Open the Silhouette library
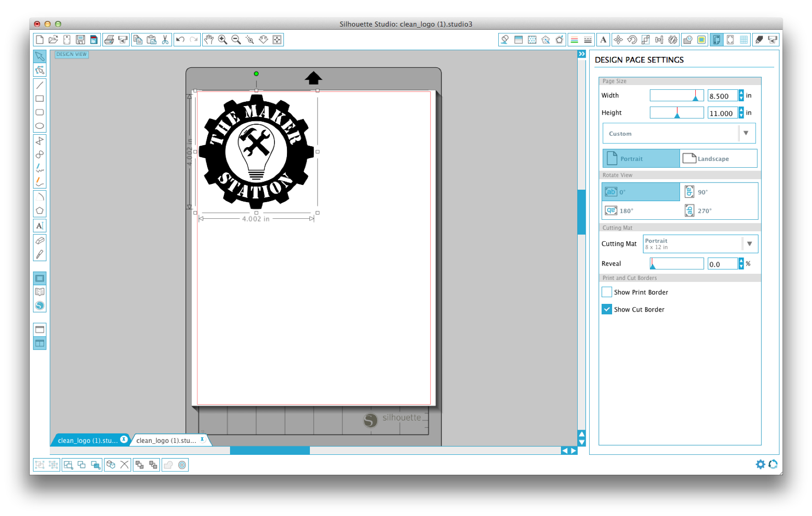The width and height of the screenshot is (812, 516). coord(40,292)
